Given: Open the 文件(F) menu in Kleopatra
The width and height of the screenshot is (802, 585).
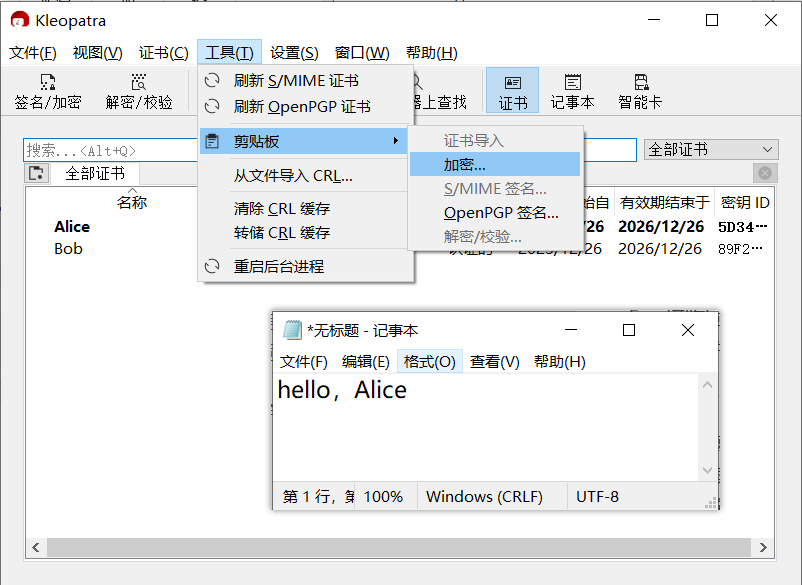Looking at the screenshot, I should (33, 53).
